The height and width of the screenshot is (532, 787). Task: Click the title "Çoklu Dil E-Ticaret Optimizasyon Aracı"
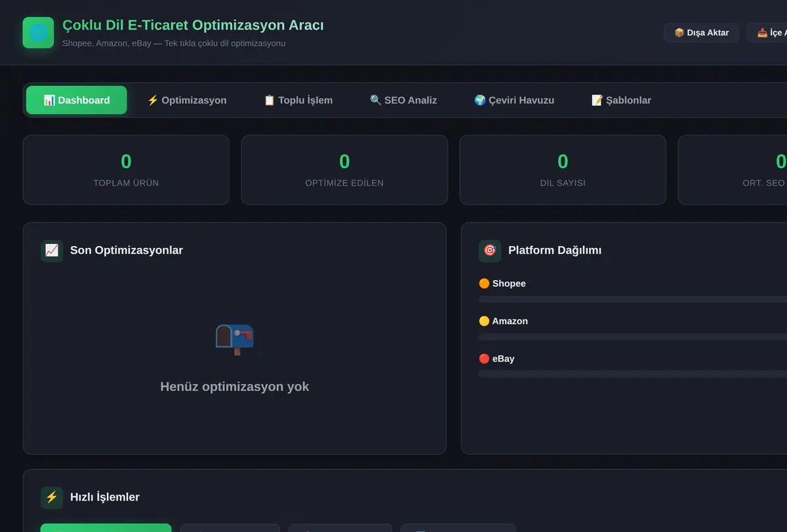[193, 26]
